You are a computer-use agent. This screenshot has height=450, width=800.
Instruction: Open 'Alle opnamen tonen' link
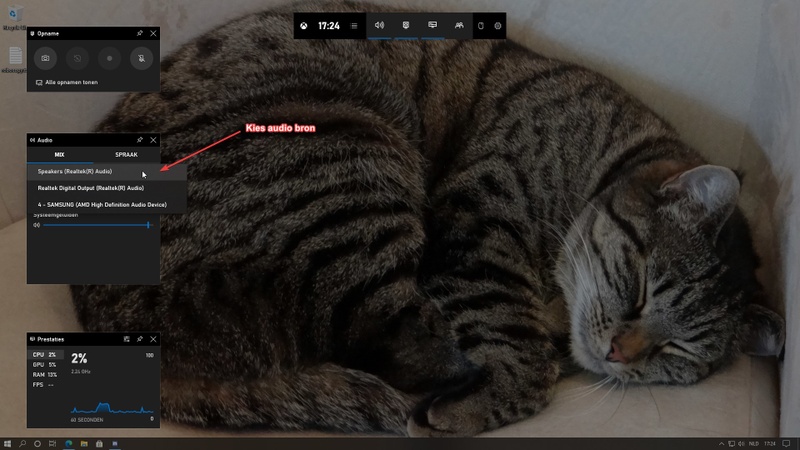(67, 82)
